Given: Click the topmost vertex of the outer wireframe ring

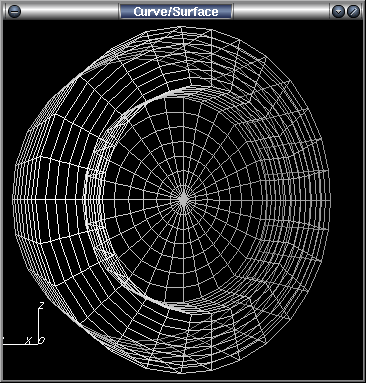Looking at the screenshot, I should [x=180, y=27].
